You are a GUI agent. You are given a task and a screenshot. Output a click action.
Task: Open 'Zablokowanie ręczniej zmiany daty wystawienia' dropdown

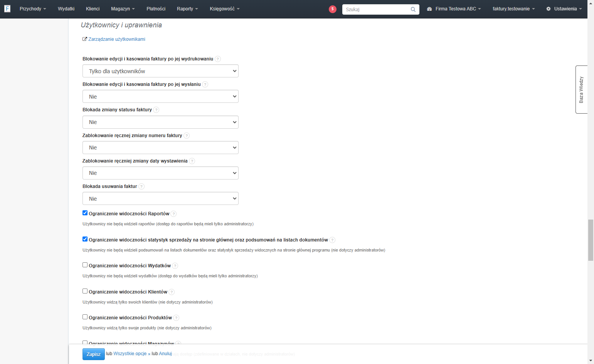tap(160, 173)
